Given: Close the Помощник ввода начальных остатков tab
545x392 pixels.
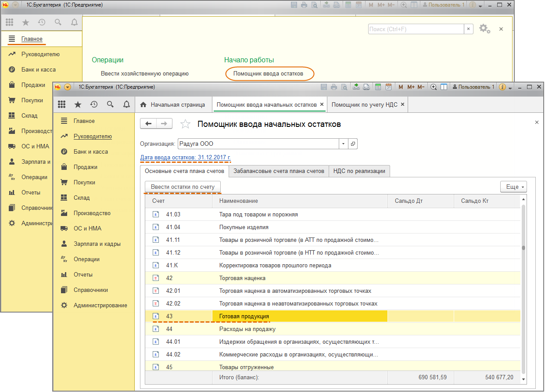Looking at the screenshot, I should [322, 105].
